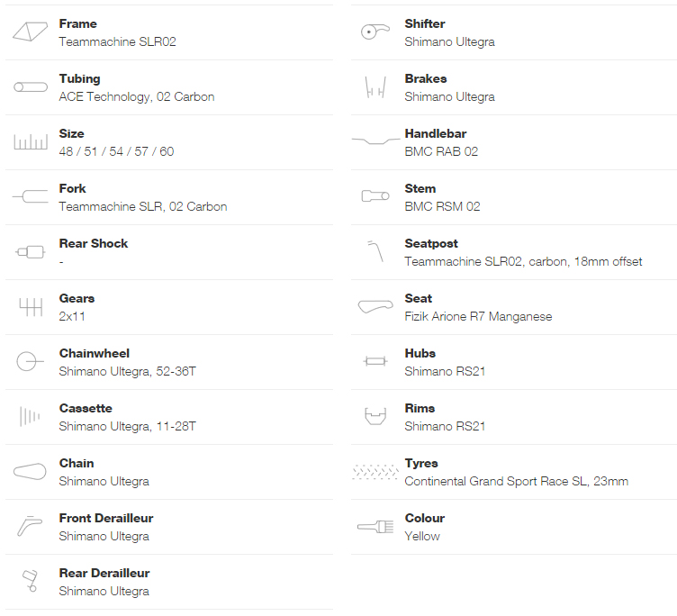This screenshot has width=677, height=616.
Task: Click the Seatpost heading
Action: coord(431,243)
